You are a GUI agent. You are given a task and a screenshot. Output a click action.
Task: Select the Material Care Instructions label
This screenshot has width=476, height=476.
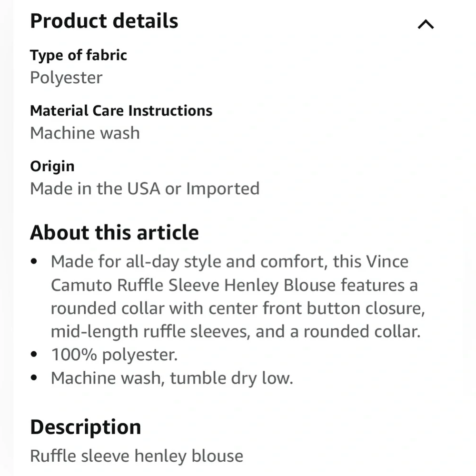point(121,111)
